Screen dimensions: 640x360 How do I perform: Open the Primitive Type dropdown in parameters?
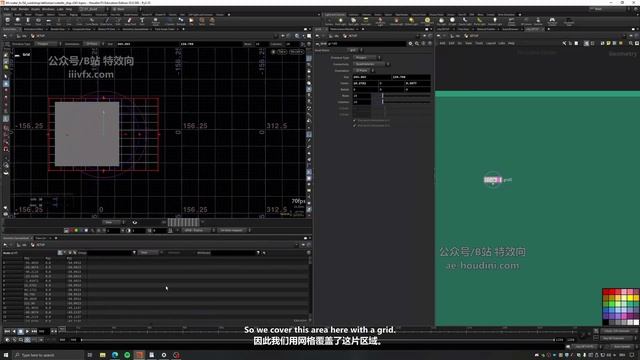pos(367,58)
